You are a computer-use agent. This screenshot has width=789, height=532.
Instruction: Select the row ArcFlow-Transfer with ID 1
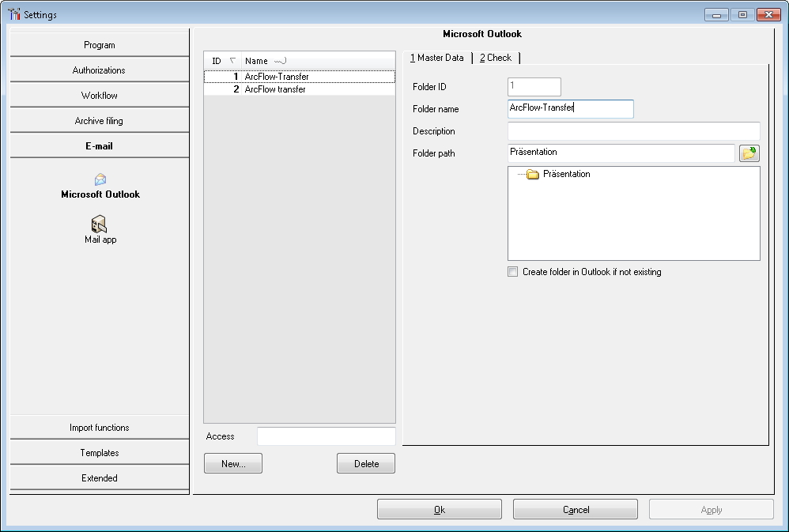[x=300, y=77]
